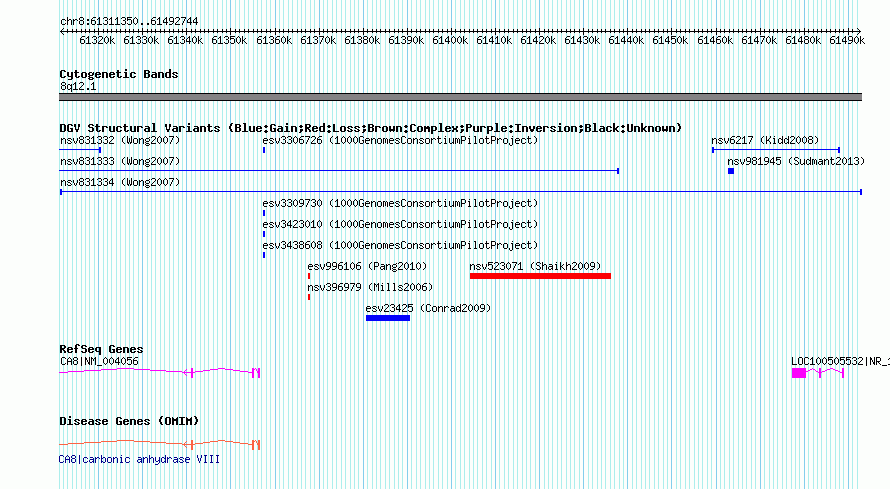
Task: Click the Disease Genes (OMIM) track title
Action: 129,421
